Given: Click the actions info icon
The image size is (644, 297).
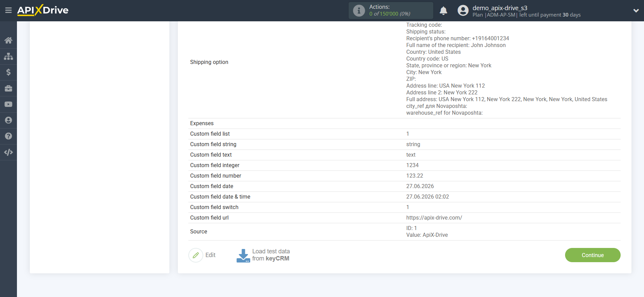Looking at the screenshot, I should 359,10.
